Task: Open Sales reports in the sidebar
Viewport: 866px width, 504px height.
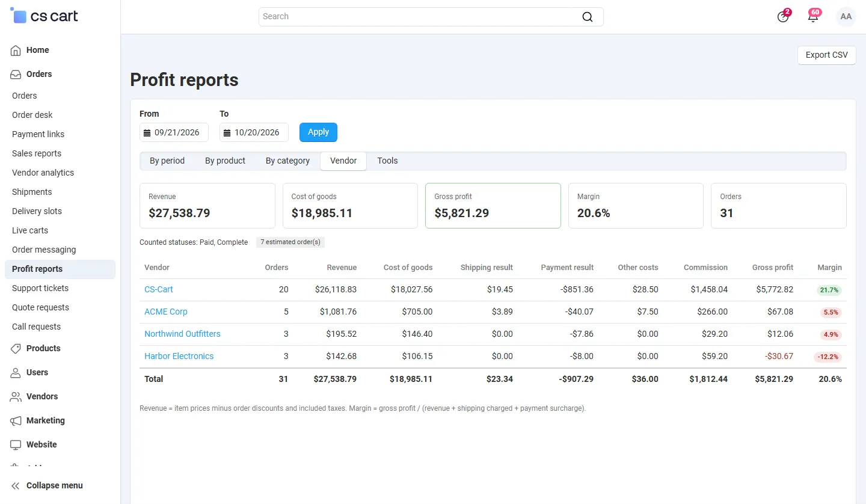Action: tap(37, 154)
